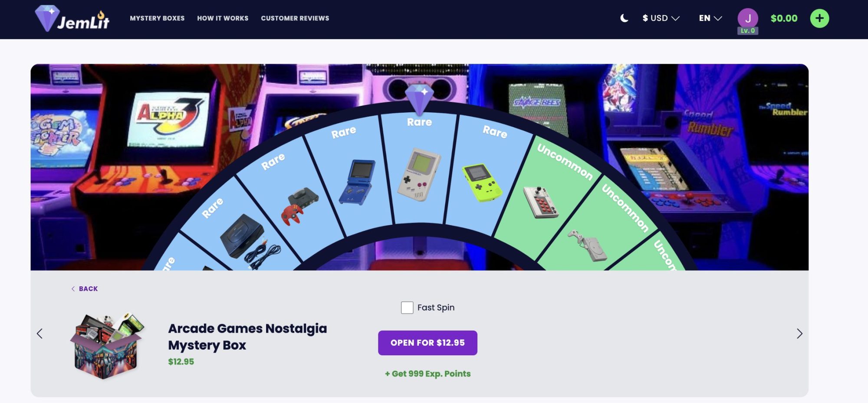Toggle dark mode moon icon

click(624, 18)
